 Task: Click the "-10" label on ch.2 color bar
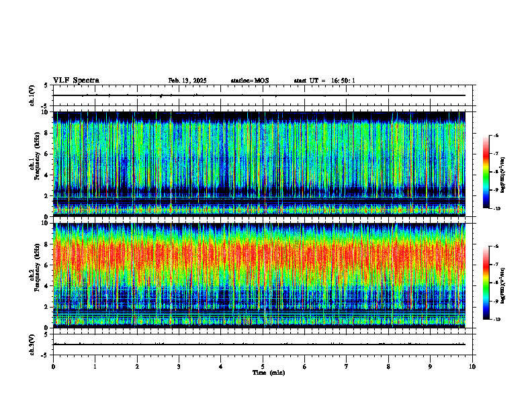pyautogui.click(x=496, y=320)
